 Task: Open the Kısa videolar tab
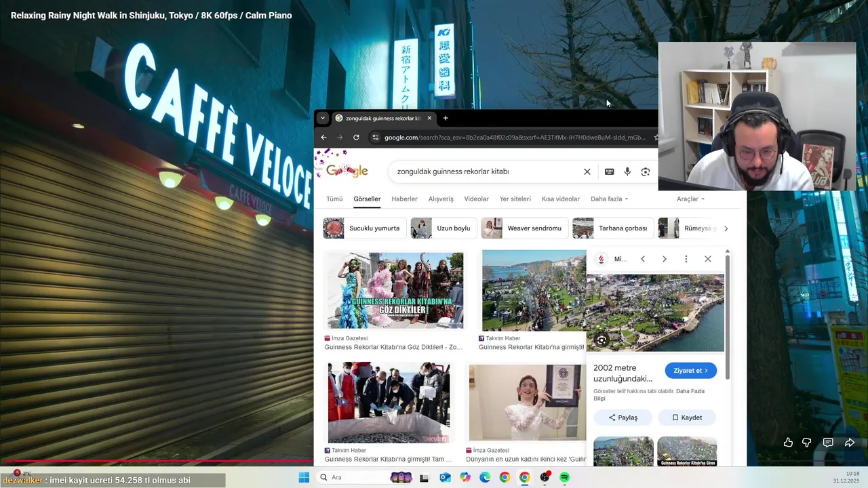(560, 199)
